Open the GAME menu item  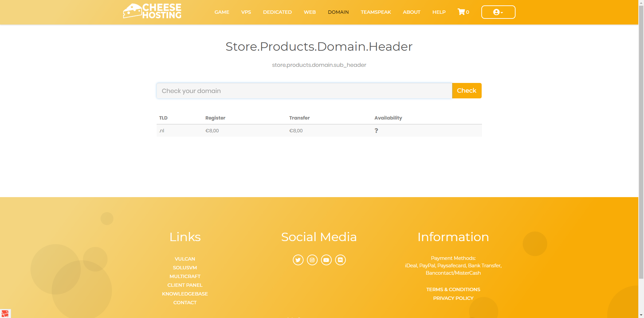point(222,12)
